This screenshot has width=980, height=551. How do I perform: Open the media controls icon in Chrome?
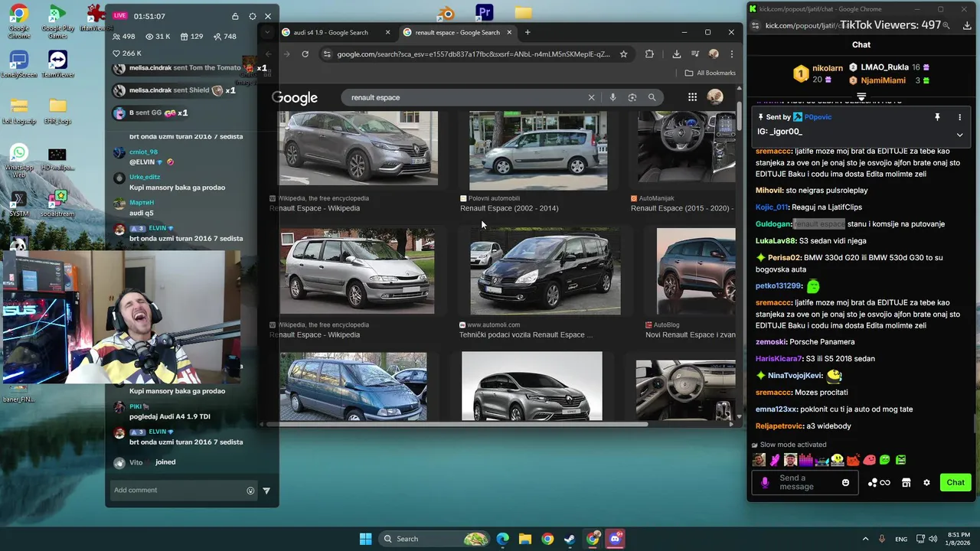(x=695, y=54)
